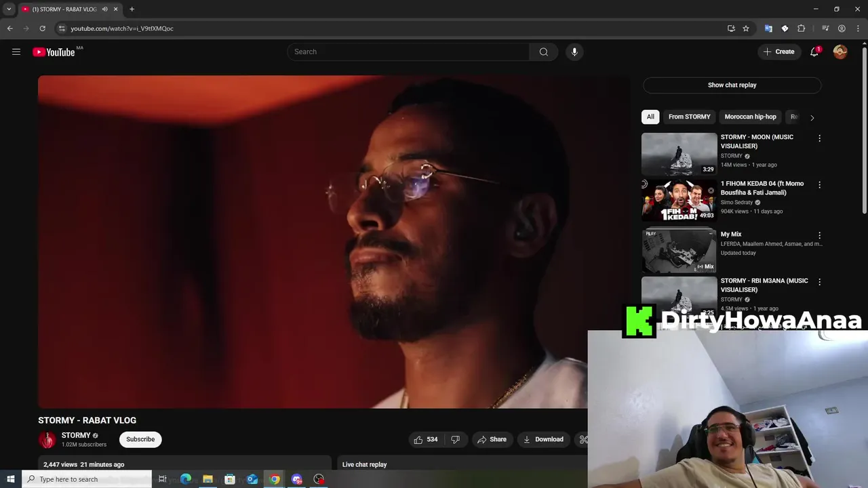Screen dimensions: 868x488
Task: Open Simo Sedraty channel link
Action: tap(736, 202)
